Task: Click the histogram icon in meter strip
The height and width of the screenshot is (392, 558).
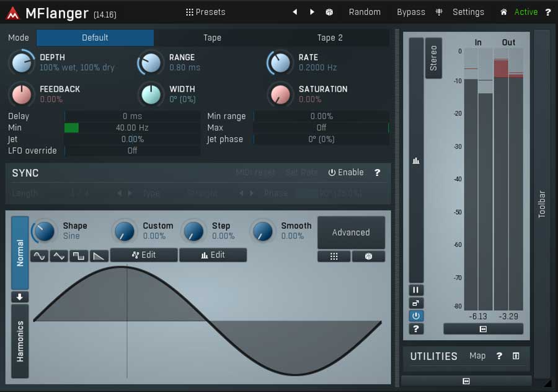Action: point(416,160)
